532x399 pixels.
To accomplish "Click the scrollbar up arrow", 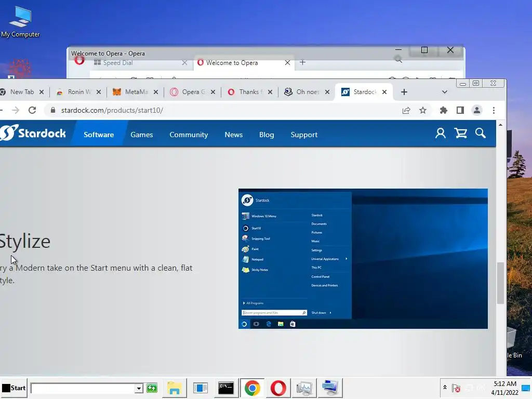I will [x=500, y=125].
